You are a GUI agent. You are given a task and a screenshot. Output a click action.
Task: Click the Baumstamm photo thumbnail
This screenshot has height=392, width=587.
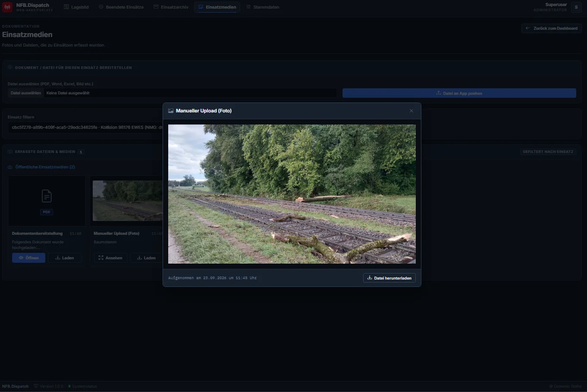click(x=128, y=201)
